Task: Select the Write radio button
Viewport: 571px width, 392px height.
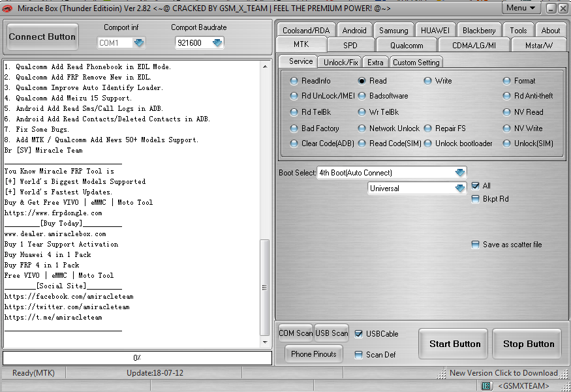Action: coord(427,81)
